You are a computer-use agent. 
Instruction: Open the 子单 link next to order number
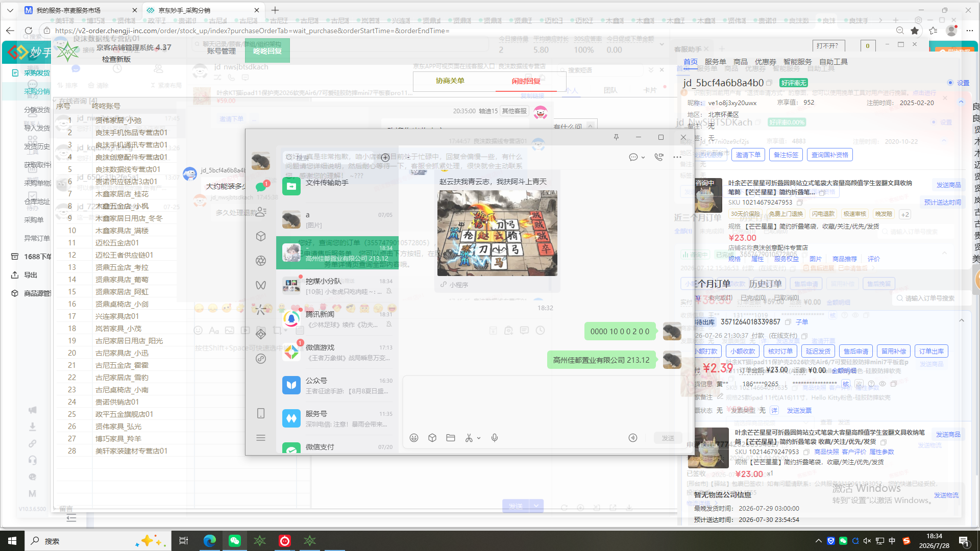point(802,322)
